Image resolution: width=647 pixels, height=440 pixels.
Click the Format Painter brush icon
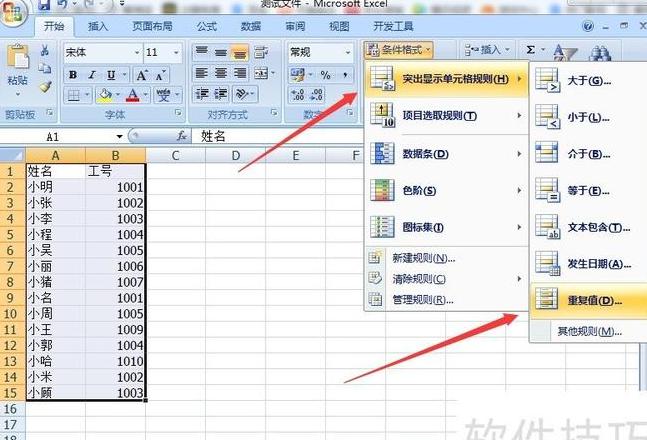coord(45,86)
